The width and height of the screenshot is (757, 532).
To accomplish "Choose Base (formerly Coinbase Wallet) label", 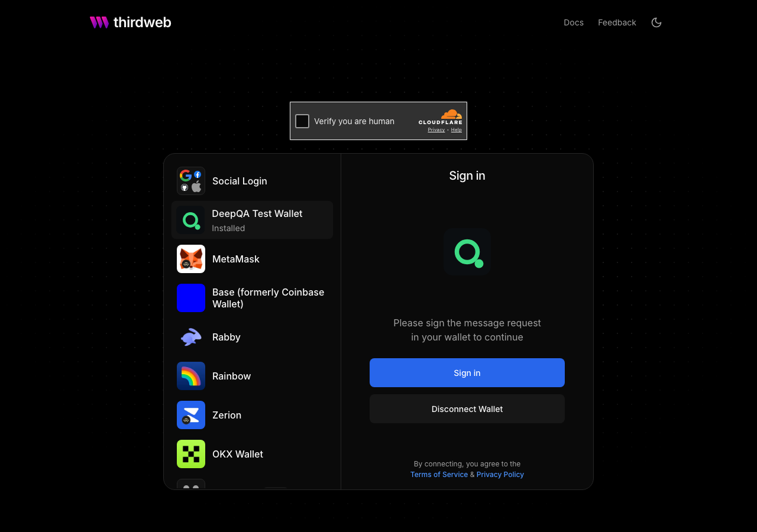I will pos(268,298).
